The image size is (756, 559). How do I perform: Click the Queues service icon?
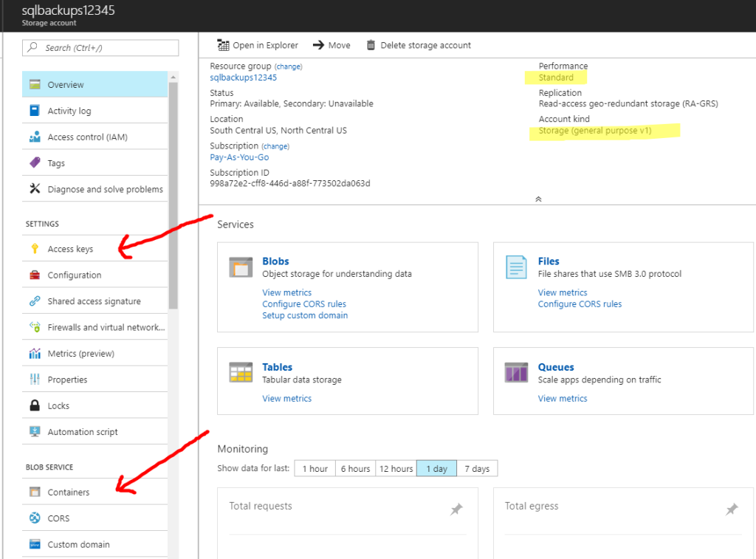click(x=516, y=372)
